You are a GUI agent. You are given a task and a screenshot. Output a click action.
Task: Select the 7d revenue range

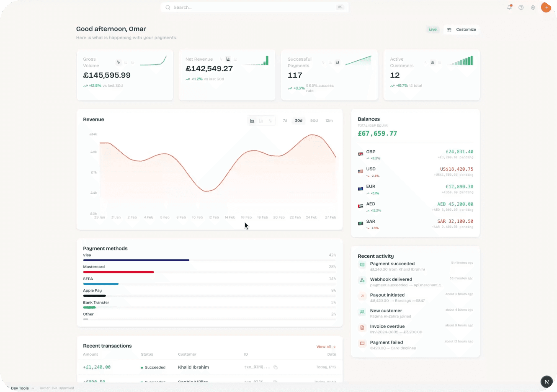pos(285,121)
